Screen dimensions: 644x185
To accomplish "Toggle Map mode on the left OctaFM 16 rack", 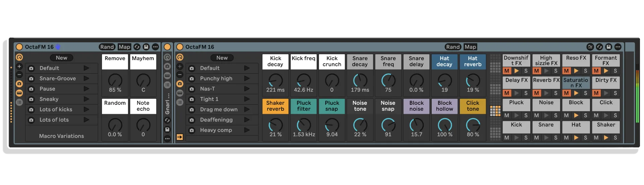I will tap(124, 47).
